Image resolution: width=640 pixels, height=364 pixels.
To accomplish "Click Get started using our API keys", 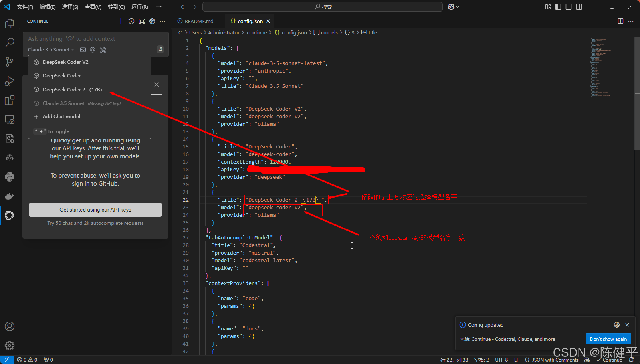I will point(95,210).
